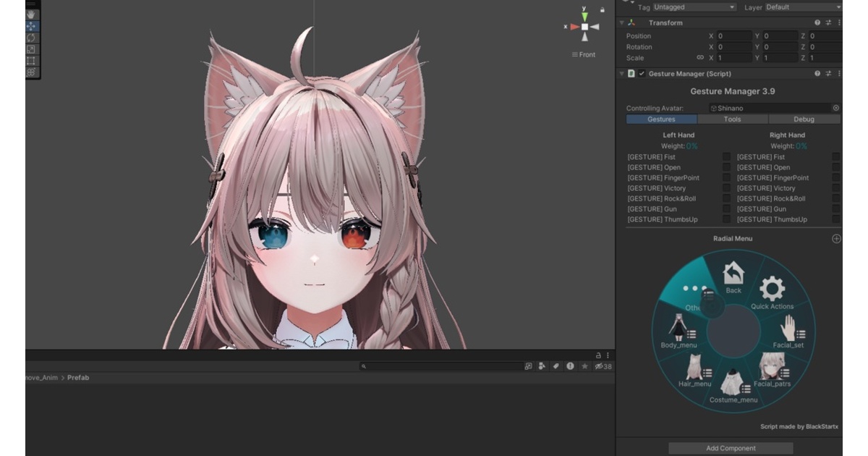Enable Left Hand Gun gesture

pos(726,208)
